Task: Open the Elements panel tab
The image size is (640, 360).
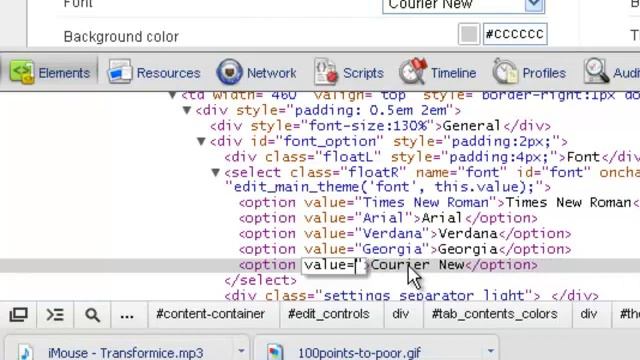Action: [x=50, y=73]
